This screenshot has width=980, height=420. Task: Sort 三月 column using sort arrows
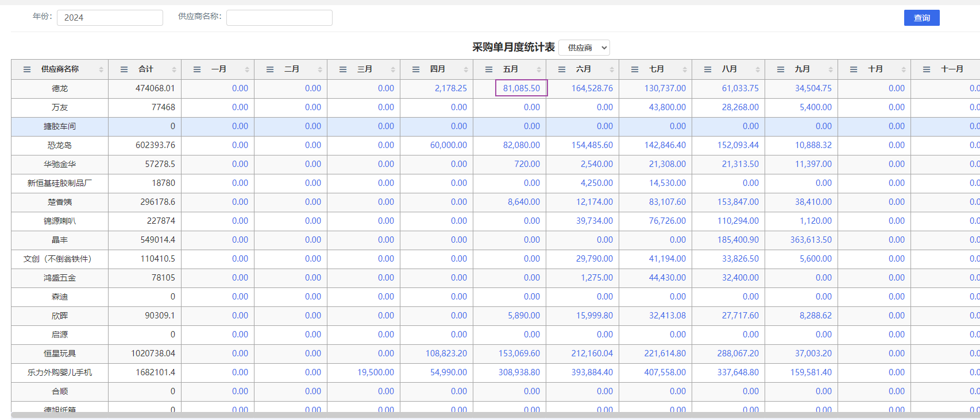coord(393,69)
